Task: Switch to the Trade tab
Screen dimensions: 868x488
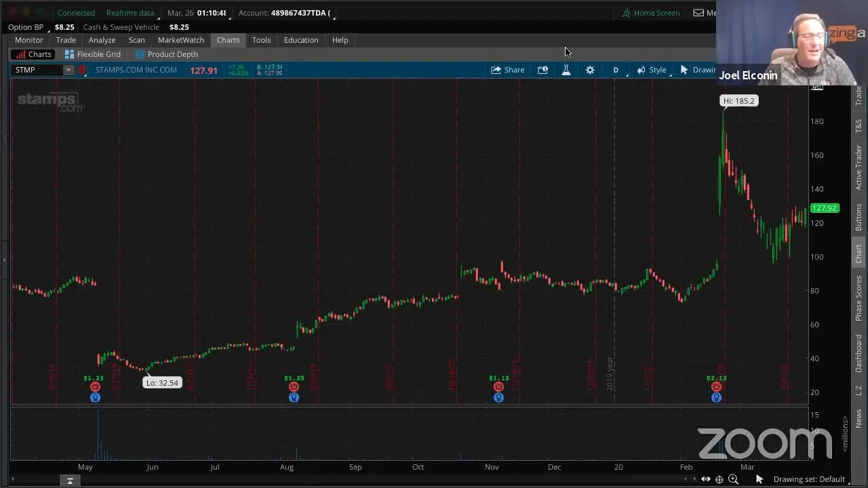Action: 66,40
